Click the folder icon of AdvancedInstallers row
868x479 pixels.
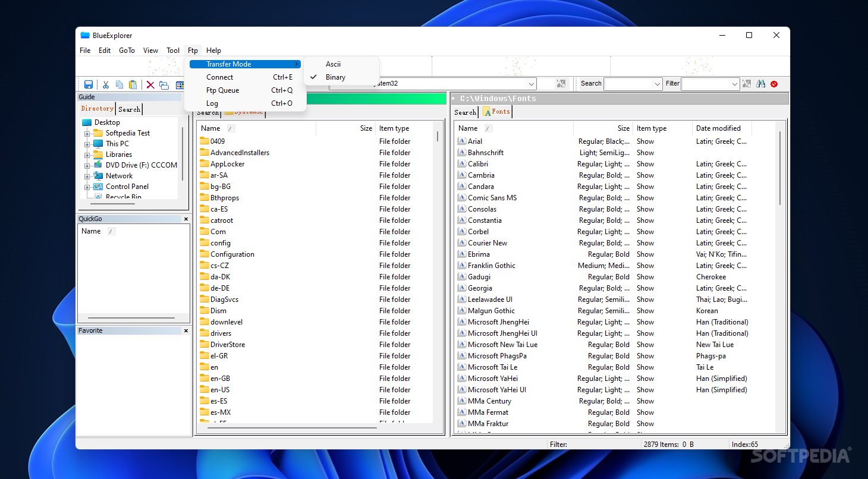(x=204, y=153)
